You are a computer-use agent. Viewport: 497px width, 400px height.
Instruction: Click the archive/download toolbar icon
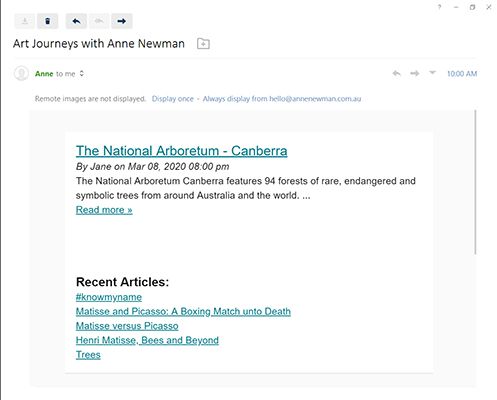[25, 21]
